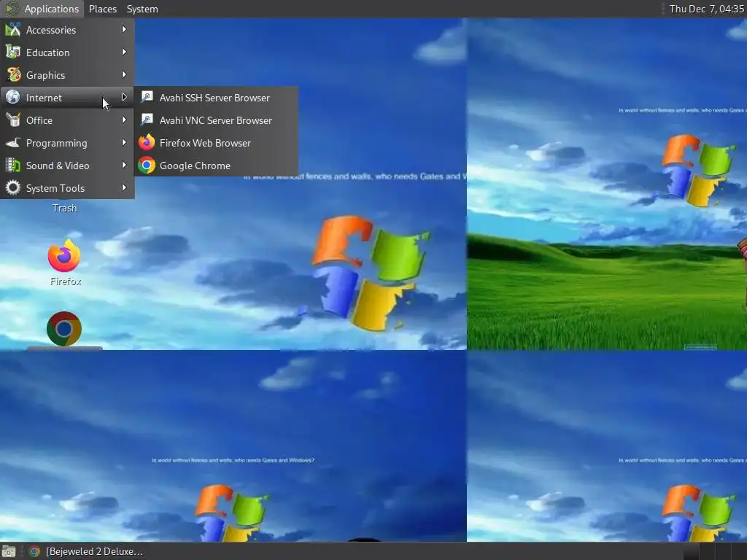Click the Google Chrome menu icon
Screen dimensions: 747x560
tap(147, 166)
